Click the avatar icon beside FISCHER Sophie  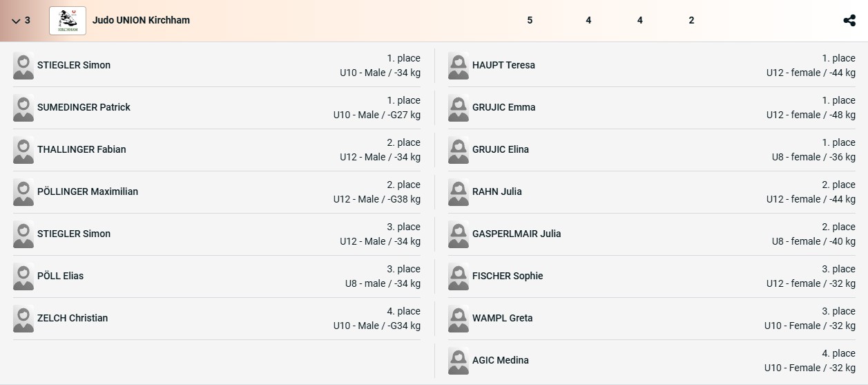coord(459,276)
